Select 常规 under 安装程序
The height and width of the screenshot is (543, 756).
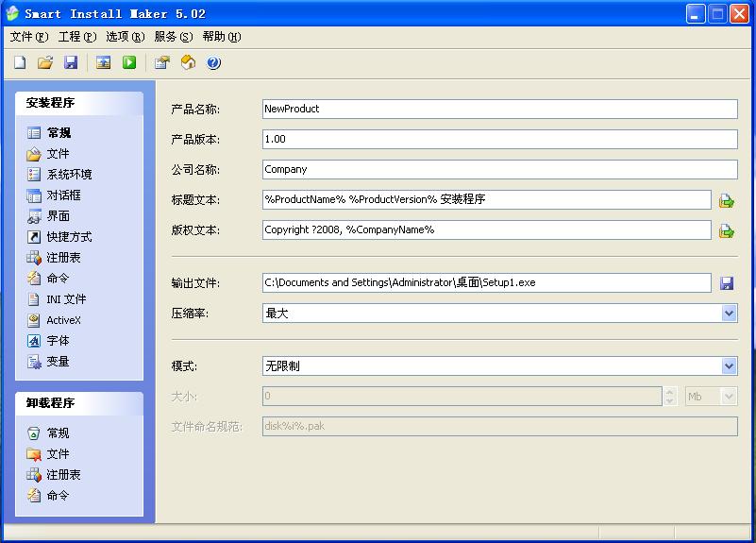pos(49,132)
